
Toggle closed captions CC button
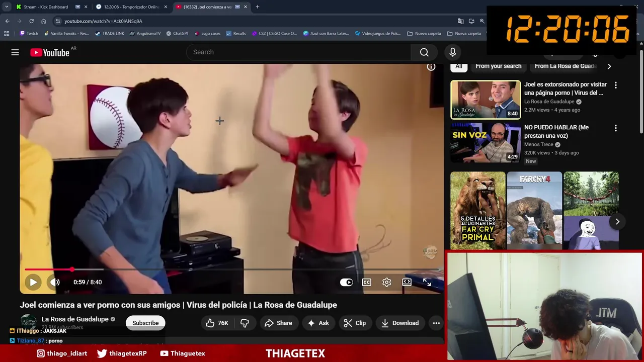[x=366, y=282]
